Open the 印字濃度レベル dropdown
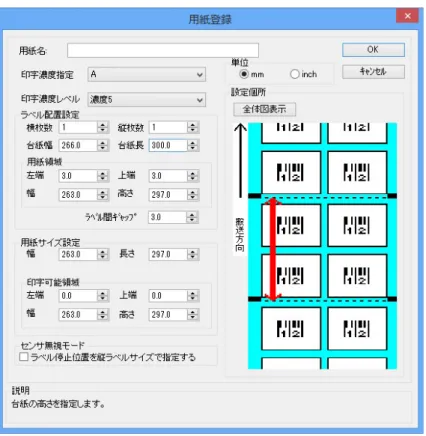 tap(147, 100)
